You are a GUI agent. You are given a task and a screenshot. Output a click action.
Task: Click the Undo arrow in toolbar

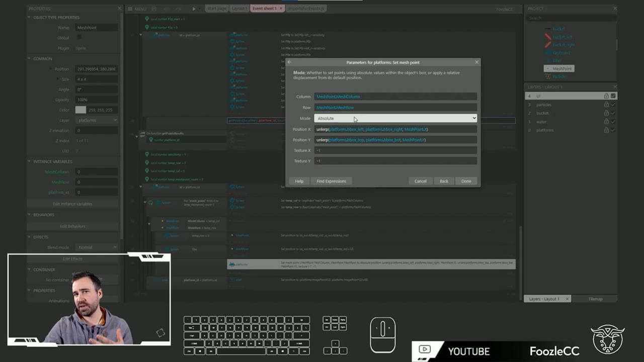pos(166,9)
